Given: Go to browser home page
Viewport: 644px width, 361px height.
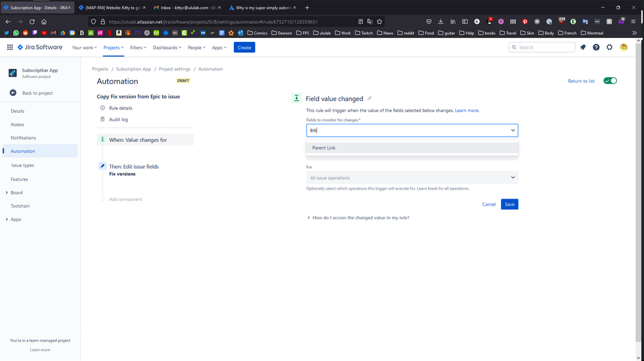Looking at the screenshot, I should coord(44,22).
